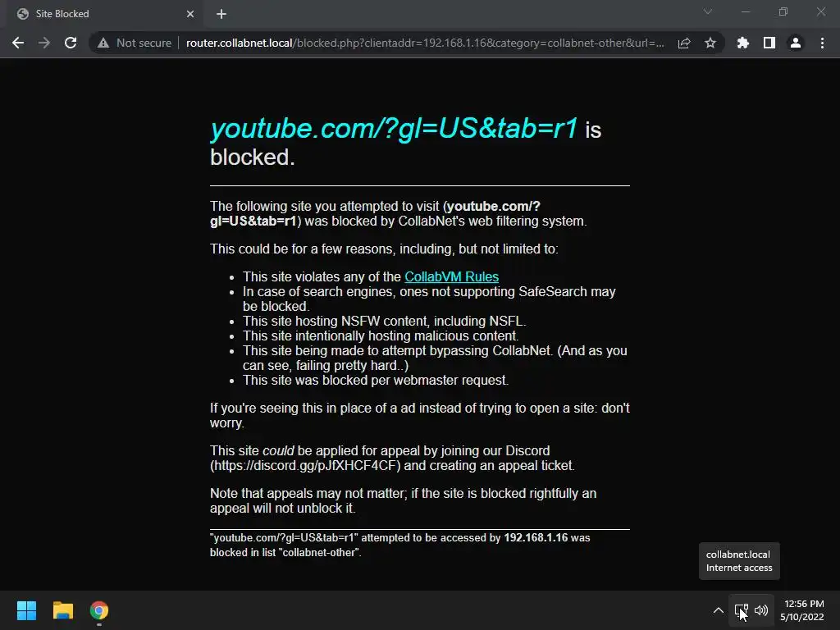Reload the blocked page
The height and width of the screenshot is (630, 840).
[71, 43]
